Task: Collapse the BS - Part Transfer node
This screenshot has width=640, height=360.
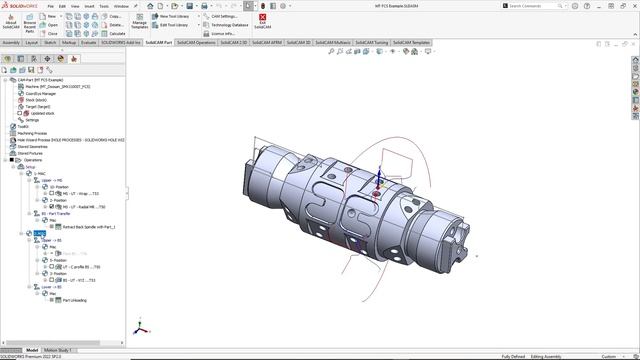Action: (29, 213)
